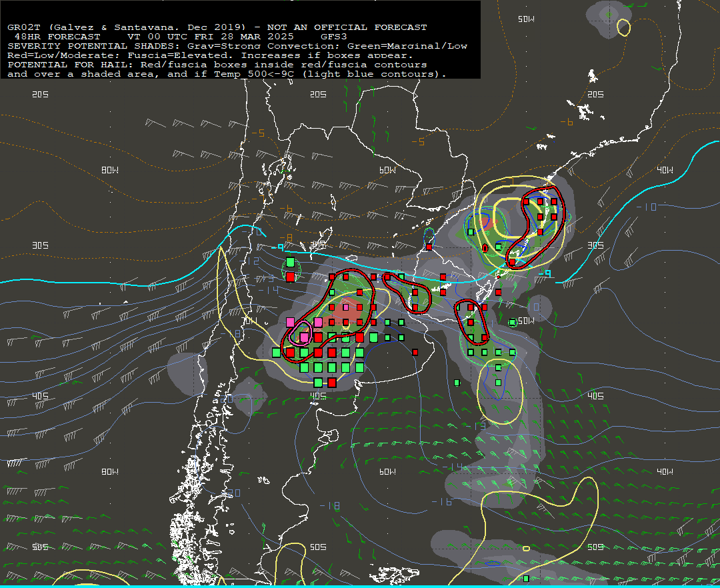The width and height of the screenshot is (720, 588).
Task: Click the 'NOT AN OFFICIAL FORECAST' header text
Action: pos(347,27)
